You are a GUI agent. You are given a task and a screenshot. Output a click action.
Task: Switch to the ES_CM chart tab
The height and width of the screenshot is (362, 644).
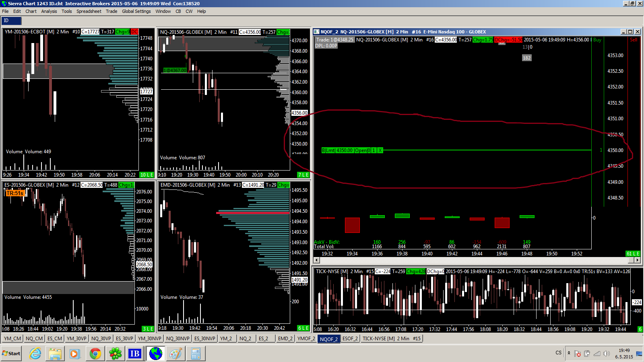(55, 339)
